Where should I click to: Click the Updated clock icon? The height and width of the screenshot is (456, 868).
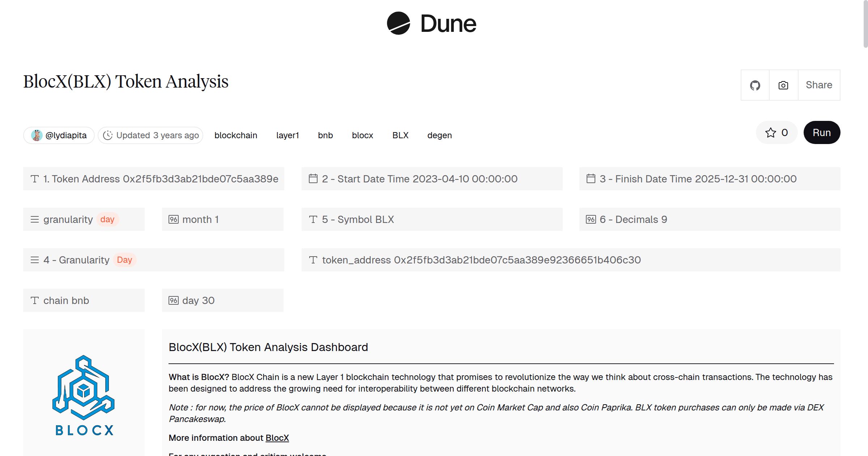108,135
